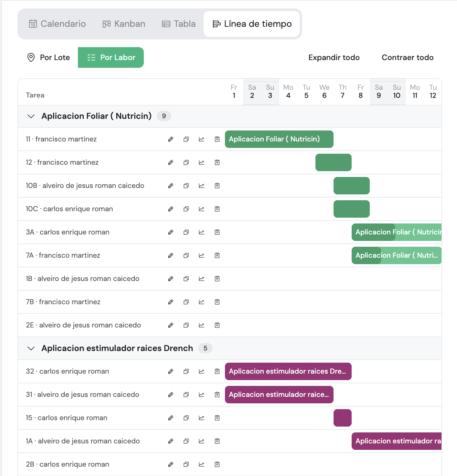457x476 pixels.
Task: Select Línea de tiempo tab
Action: click(x=252, y=24)
